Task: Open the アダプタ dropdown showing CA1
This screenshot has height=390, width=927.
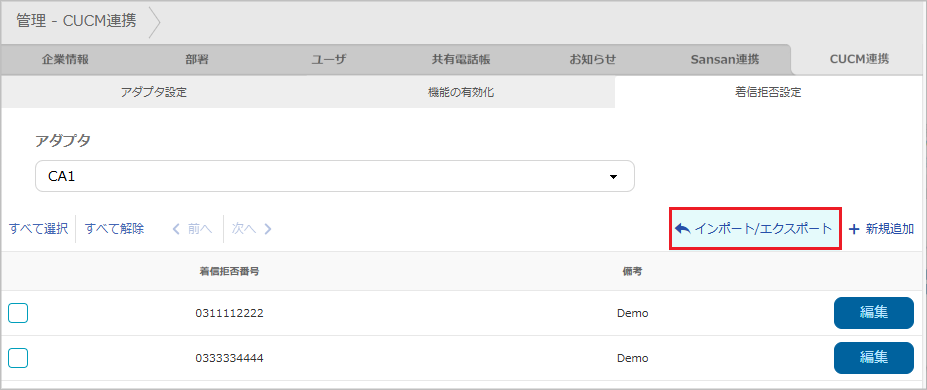Action: click(x=335, y=176)
